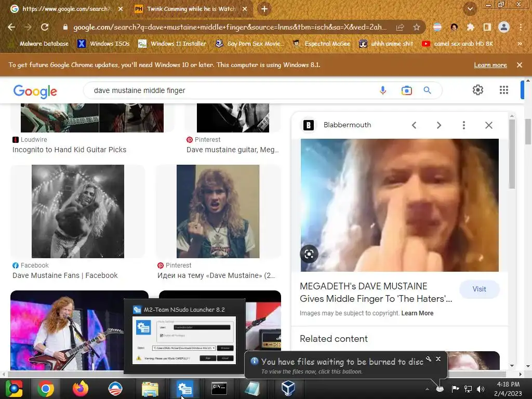Open Malware Database bookmark
532x399 pixels.
coord(39,44)
